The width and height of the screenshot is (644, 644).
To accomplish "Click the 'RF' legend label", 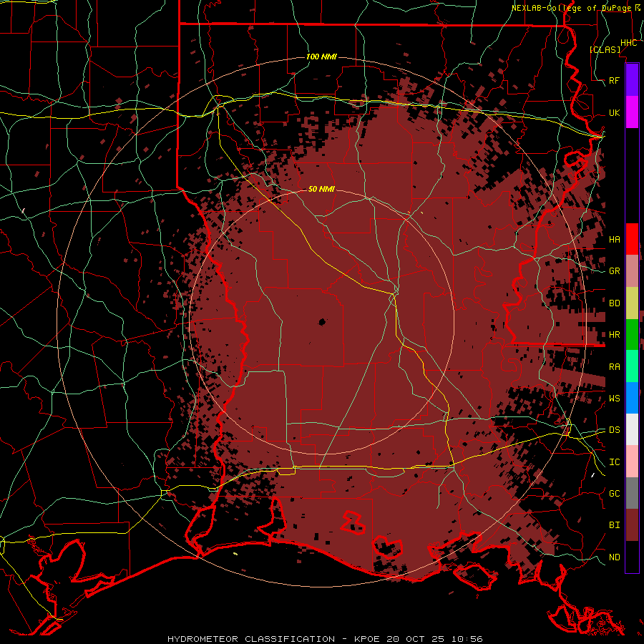I will tap(615, 80).
